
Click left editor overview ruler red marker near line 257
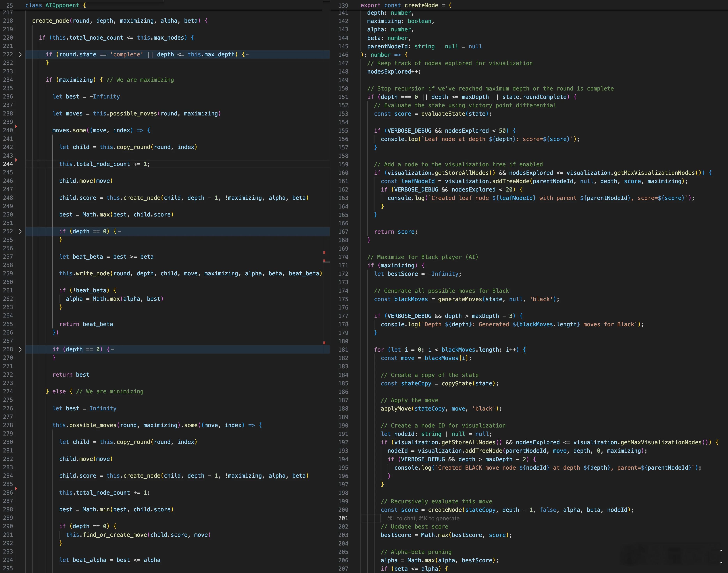pos(324,252)
